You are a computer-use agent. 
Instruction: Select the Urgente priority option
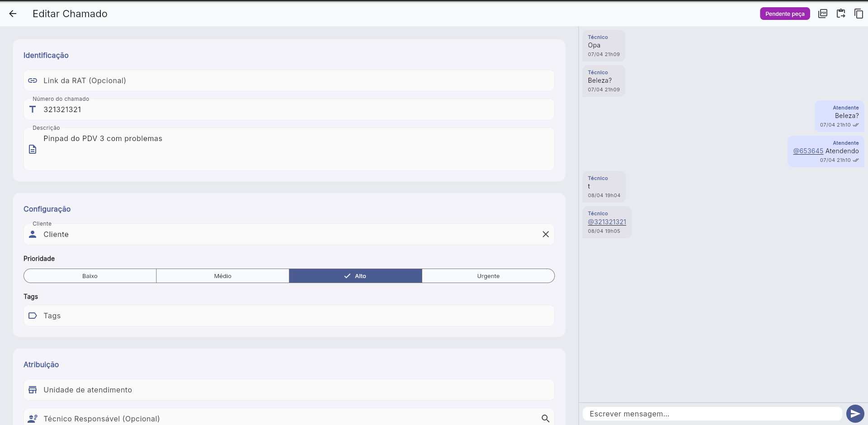click(488, 276)
